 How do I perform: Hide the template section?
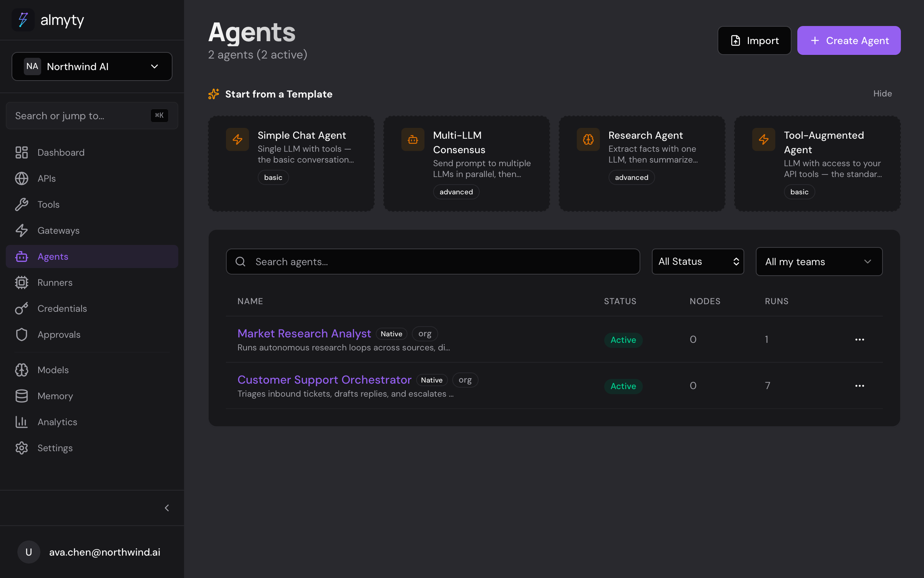click(882, 94)
